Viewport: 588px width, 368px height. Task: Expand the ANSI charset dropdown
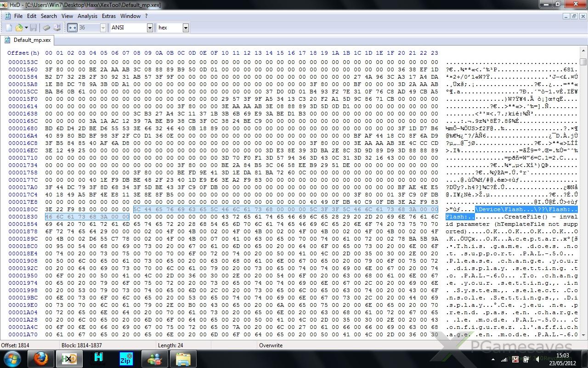[150, 28]
